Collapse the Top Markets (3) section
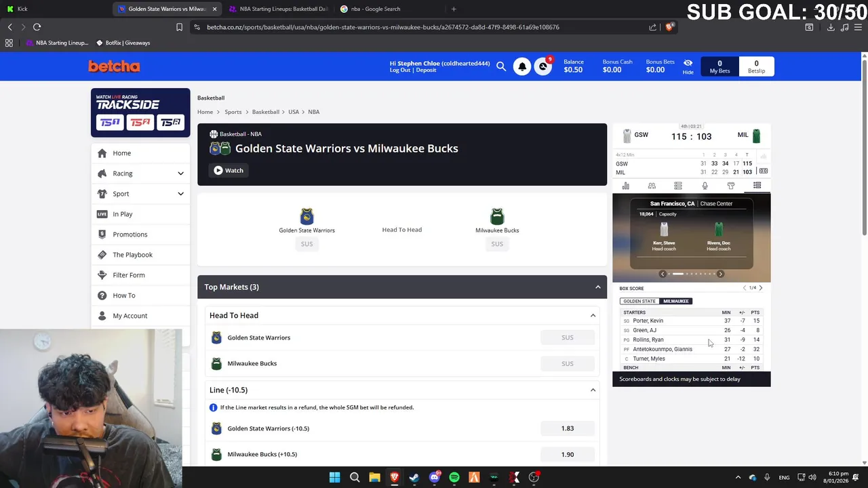 597,287
